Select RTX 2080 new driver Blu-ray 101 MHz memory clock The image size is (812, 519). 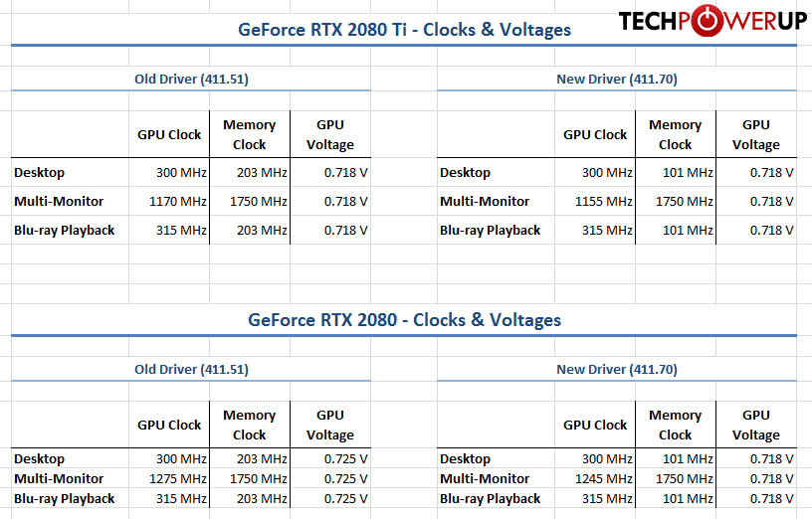688,499
